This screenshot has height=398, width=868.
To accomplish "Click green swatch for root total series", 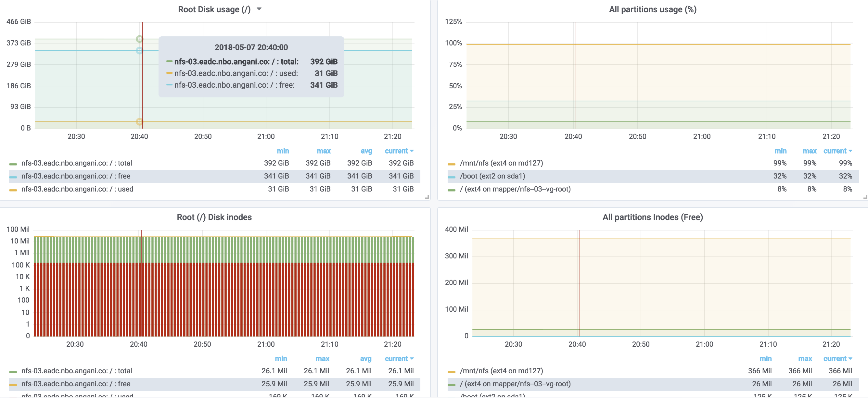I will point(13,164).
